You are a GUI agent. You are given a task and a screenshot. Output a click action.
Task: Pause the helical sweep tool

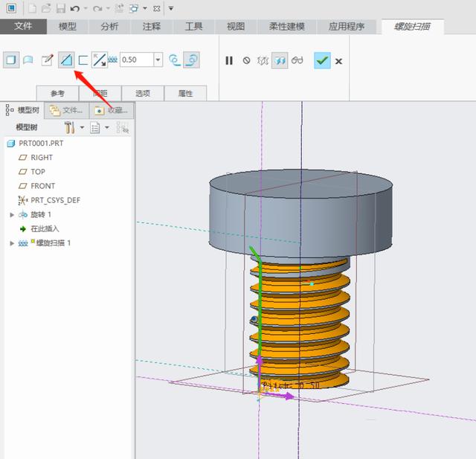229,61
